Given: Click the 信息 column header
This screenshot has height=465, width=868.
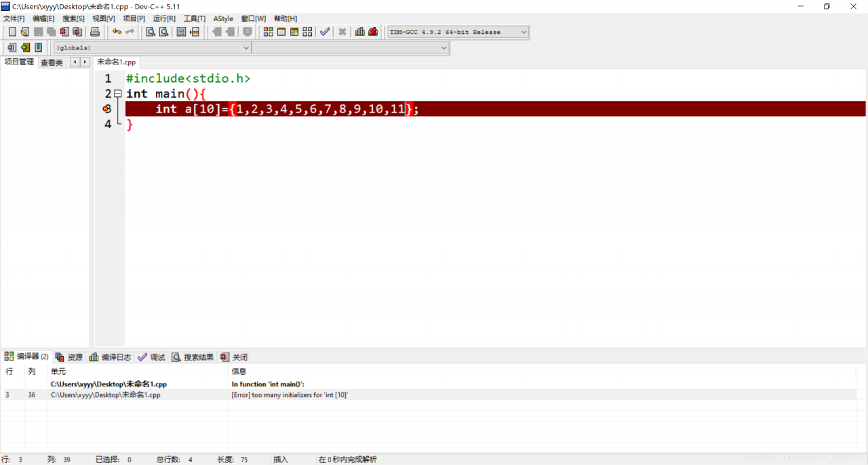Looking at the screenshot, I should point(239,371).
